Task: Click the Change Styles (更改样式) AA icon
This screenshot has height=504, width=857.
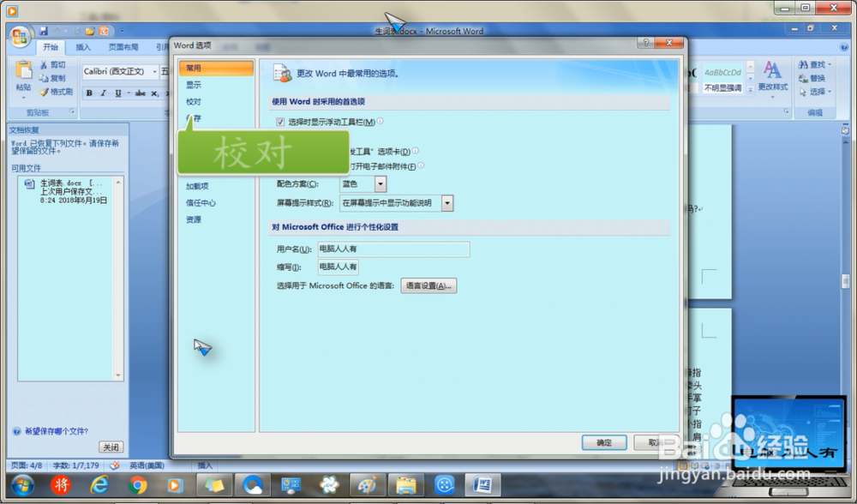Action: coord(772,70)
